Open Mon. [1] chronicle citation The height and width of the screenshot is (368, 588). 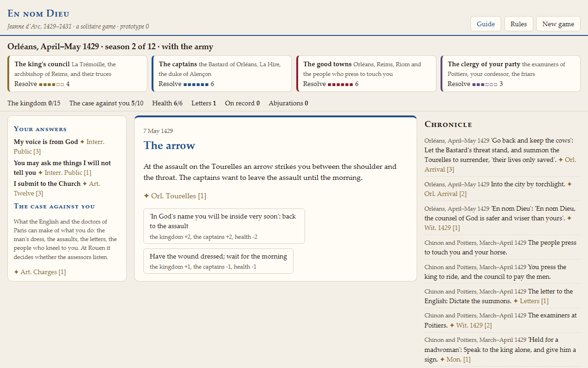[455, 359]
